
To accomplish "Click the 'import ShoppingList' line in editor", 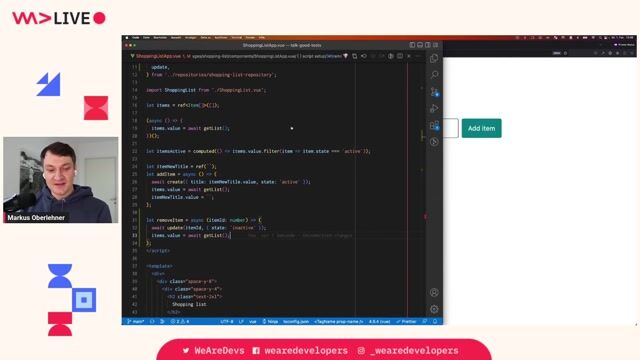I will (x=206, y=90).
